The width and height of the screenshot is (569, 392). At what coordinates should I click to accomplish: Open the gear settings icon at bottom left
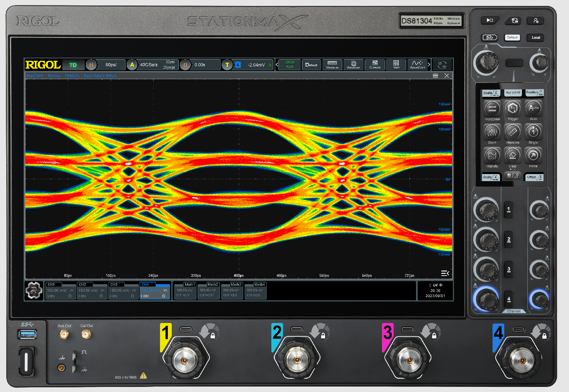click(x=34, y=290)
